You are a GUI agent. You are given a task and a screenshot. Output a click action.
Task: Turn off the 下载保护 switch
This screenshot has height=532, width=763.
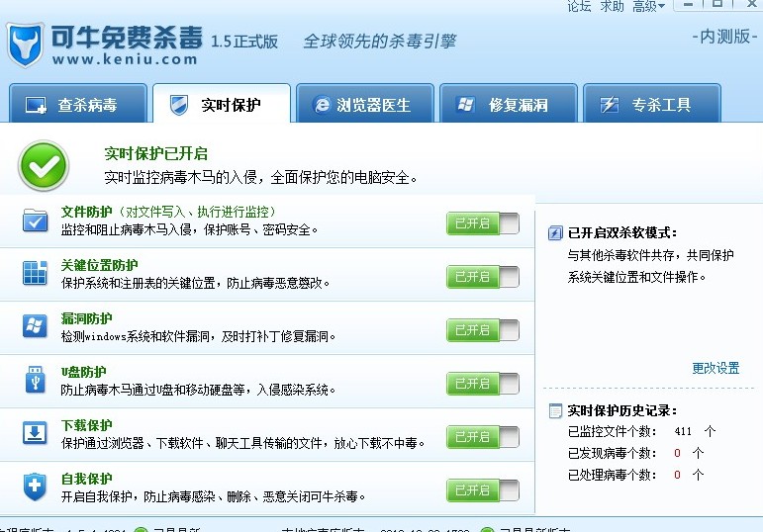[x=483, y=436]
